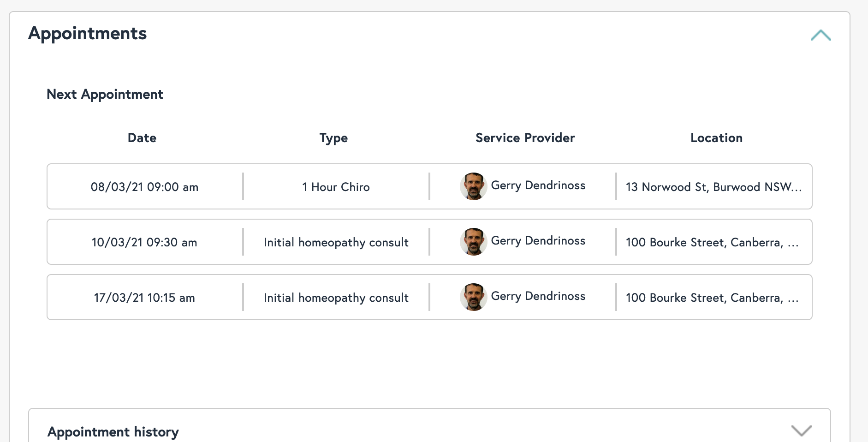Click the Appointment history heading text
The height and width of the screenshot is (442, 868).
tap(113, 432)
